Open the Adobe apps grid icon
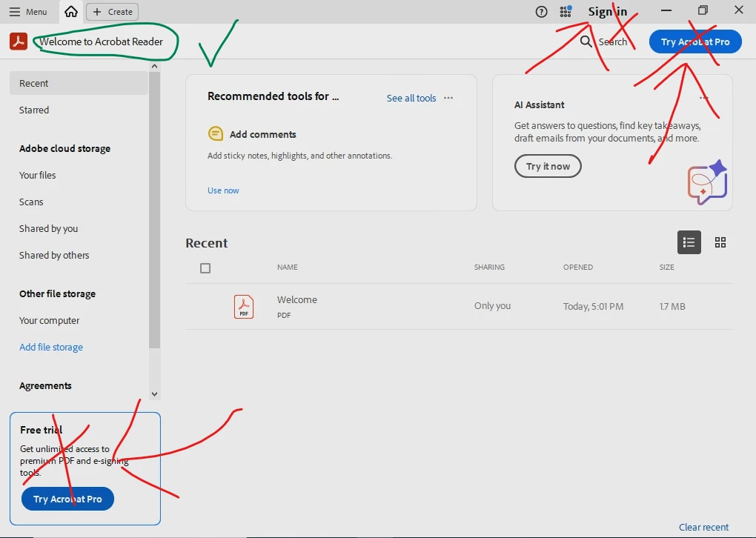Viewport: 756px width, 538px height. [566, 12]
